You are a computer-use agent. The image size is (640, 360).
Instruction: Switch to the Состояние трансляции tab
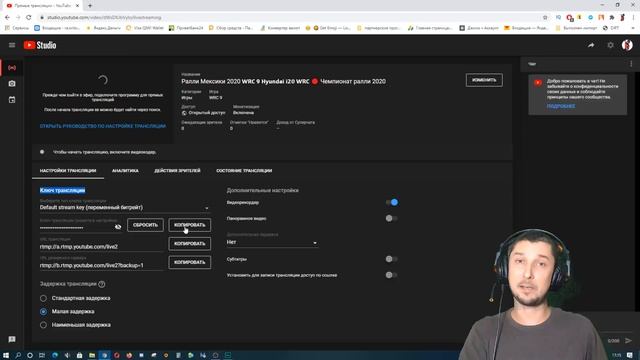pyautogui.click(x=244, y=171)
